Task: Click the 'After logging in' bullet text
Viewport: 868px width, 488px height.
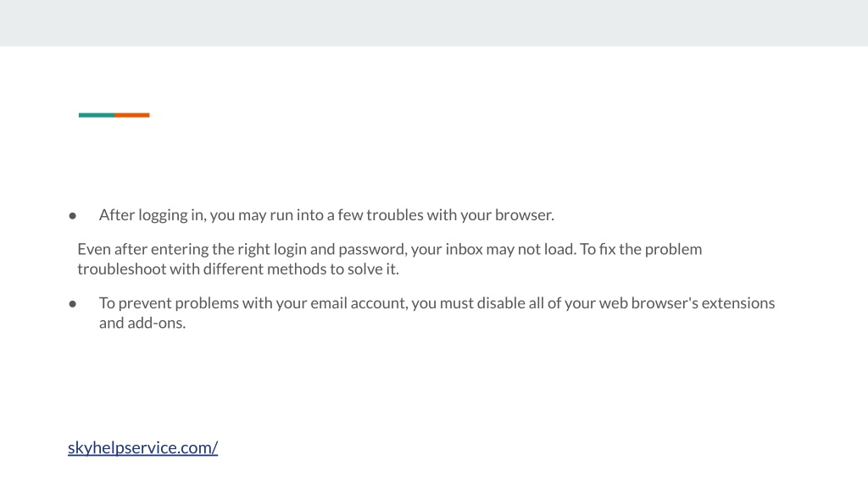Action: pyautogui.click(x=326, y=215)
